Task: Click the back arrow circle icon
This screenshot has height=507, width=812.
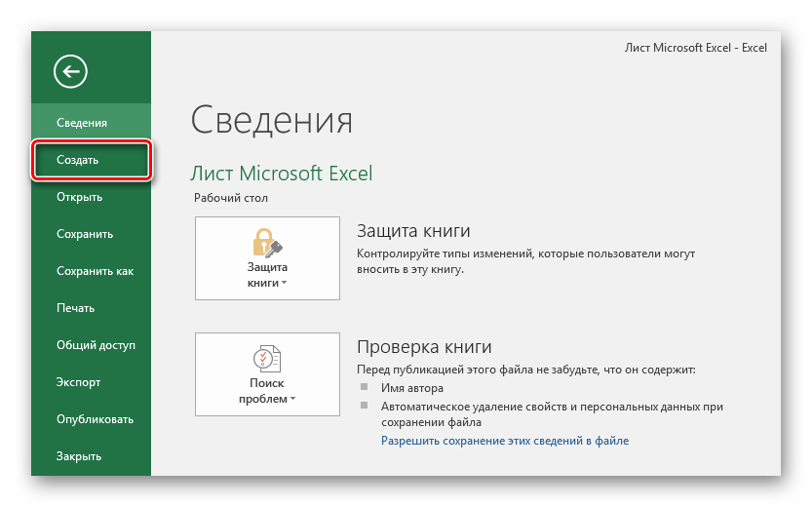Action: point(70,71)
